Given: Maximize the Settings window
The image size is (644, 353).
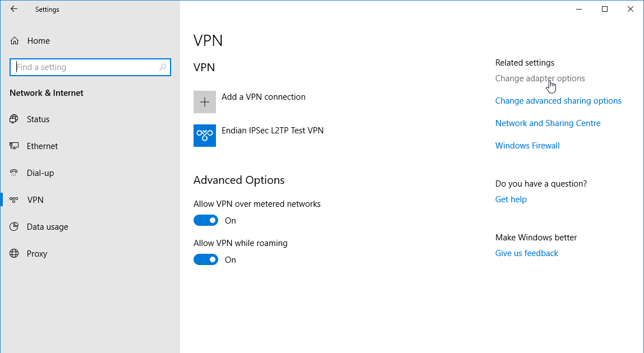Looking at the screenshot, I should point(605,9).
